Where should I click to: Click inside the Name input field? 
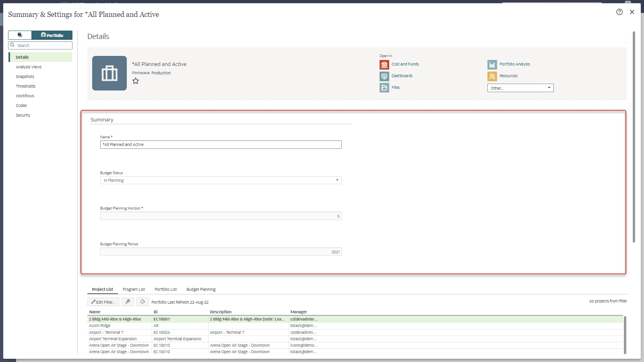tap(221, 144)
